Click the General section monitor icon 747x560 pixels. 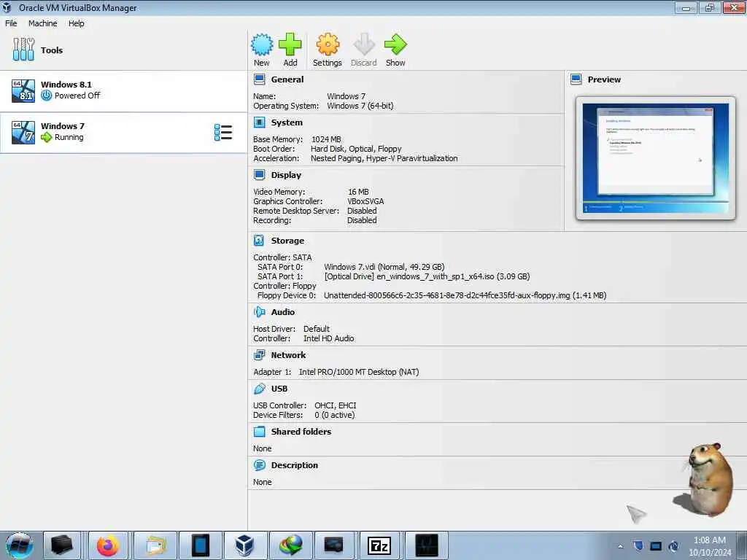(x=259, y=79)
